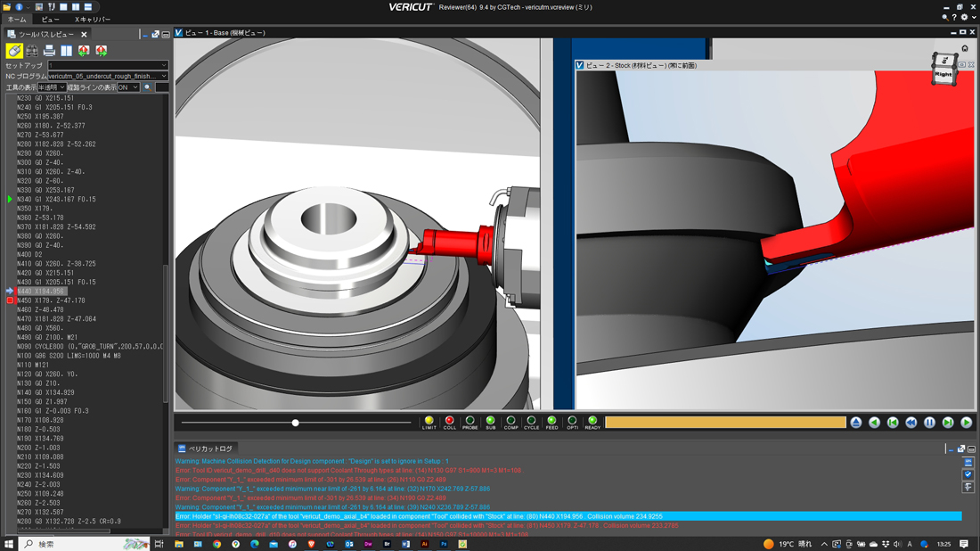The width and height of the screenshot is (980, 551).
Task: Select the stacked two-view layout icon
Action: point(88,7)
